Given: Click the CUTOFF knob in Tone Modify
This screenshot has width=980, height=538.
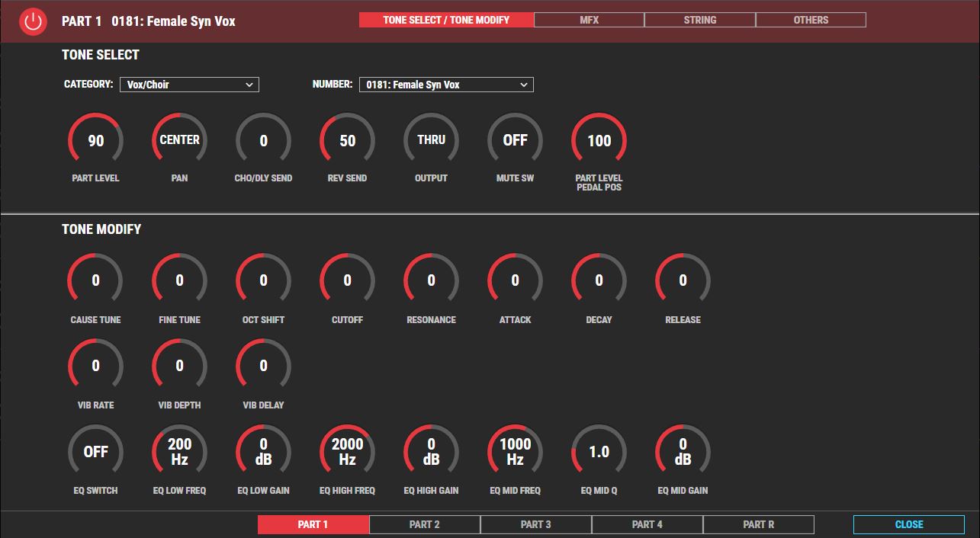Looking at the screenshot, I should (x=346, y=280).
